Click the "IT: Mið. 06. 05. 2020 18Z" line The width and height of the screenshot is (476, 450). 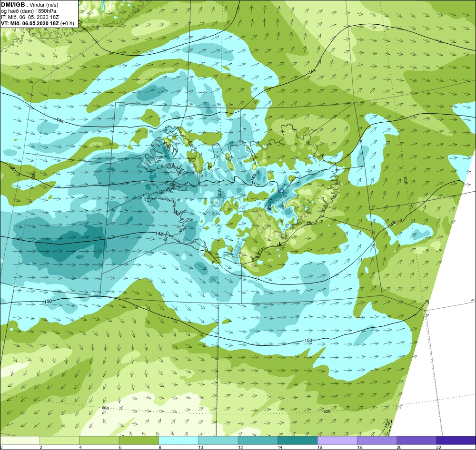30,17
